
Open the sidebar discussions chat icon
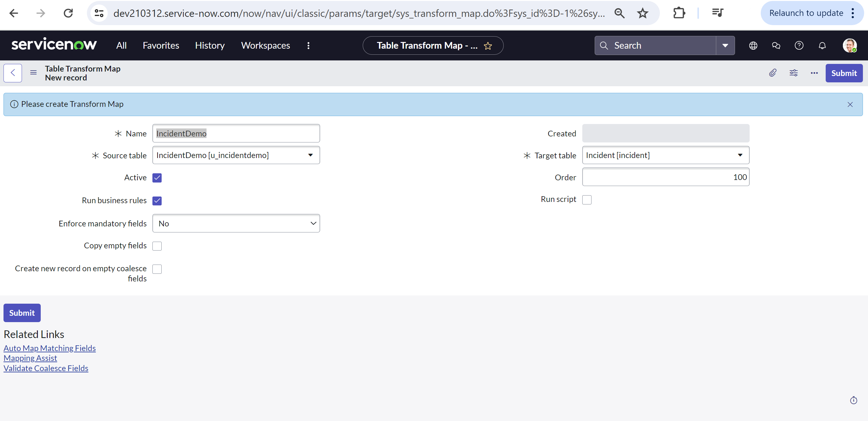point(776,45)
